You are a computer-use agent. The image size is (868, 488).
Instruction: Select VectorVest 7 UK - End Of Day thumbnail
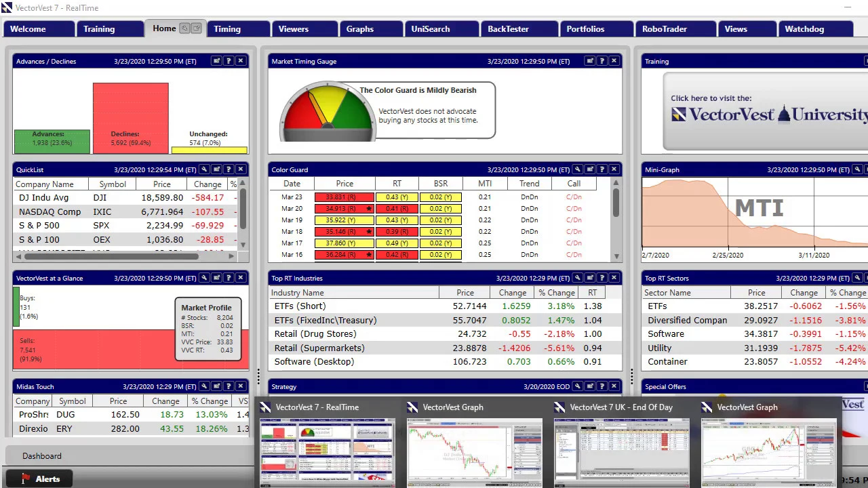pos(622,443)
